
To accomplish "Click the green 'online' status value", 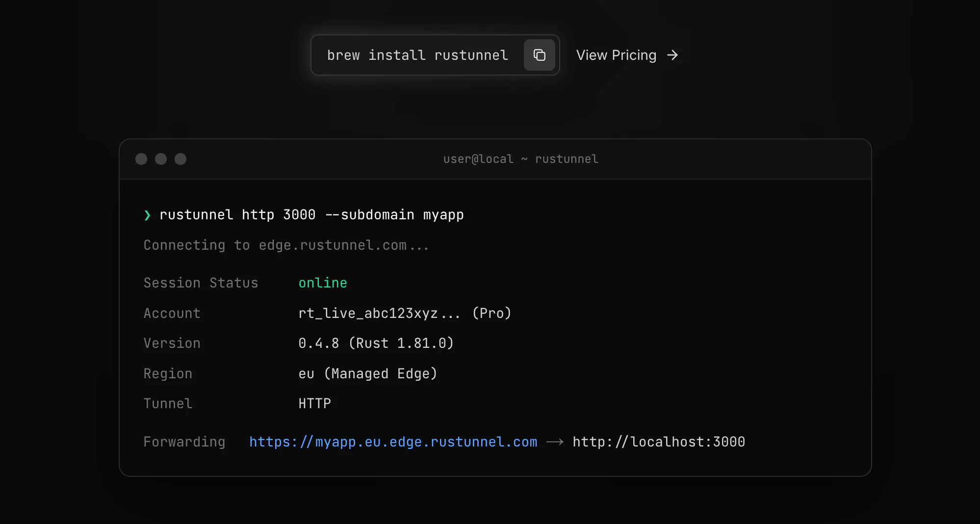I will [x=323, y=283].
